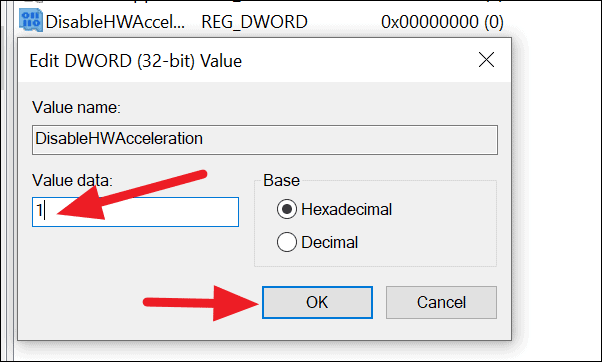Click the Value data label
Viewport: 602px width, 362px height.
(x=73, y=180)
